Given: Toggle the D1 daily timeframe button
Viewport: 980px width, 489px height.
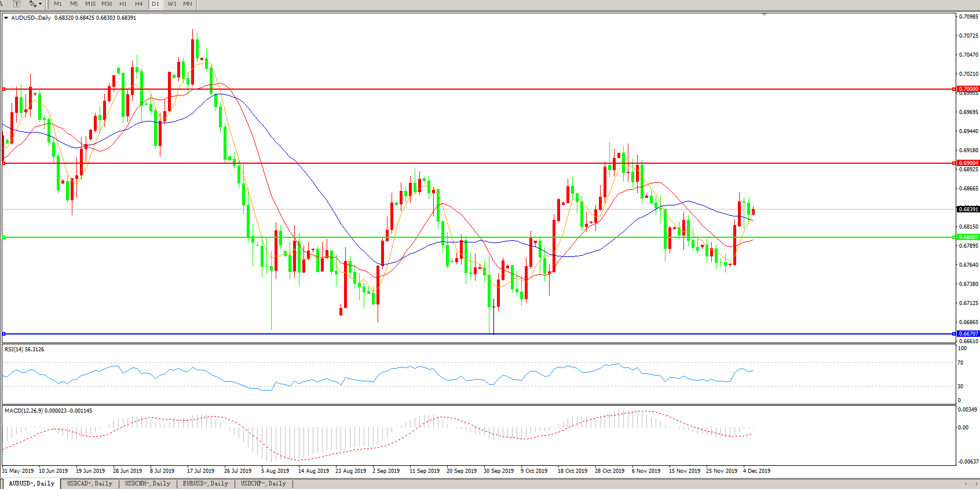Looking at the screenshot, I should click(155, 4).
